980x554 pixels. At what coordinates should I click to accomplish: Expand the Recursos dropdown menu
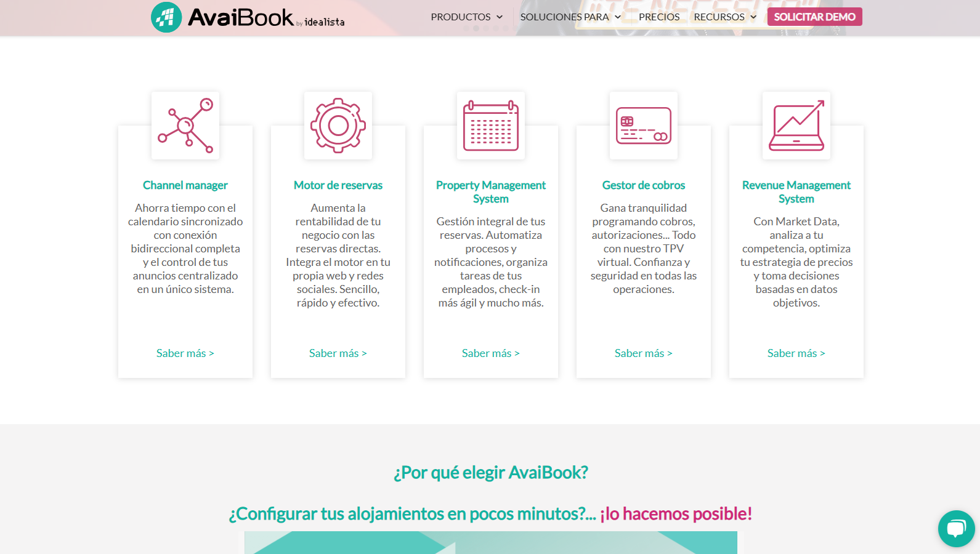725,17
